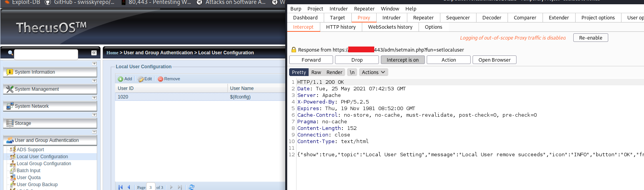Refresh the local user list
Image resolution: width=644 pixels, height=190 pixels.
191,187
